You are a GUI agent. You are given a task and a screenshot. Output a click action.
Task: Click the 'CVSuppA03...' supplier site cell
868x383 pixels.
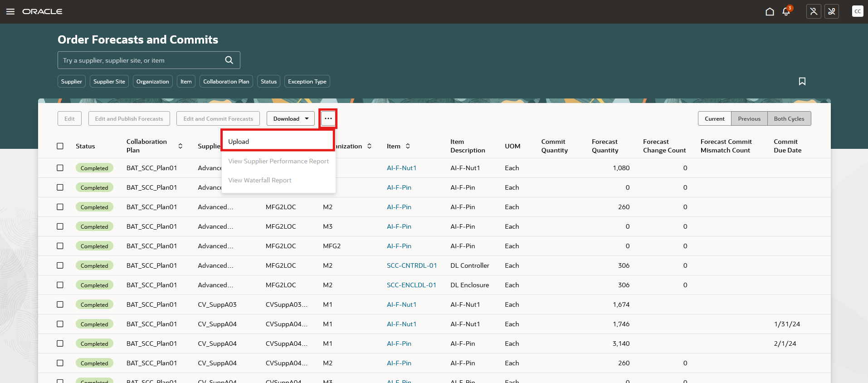pyautogui.click(x=287, y=304)
